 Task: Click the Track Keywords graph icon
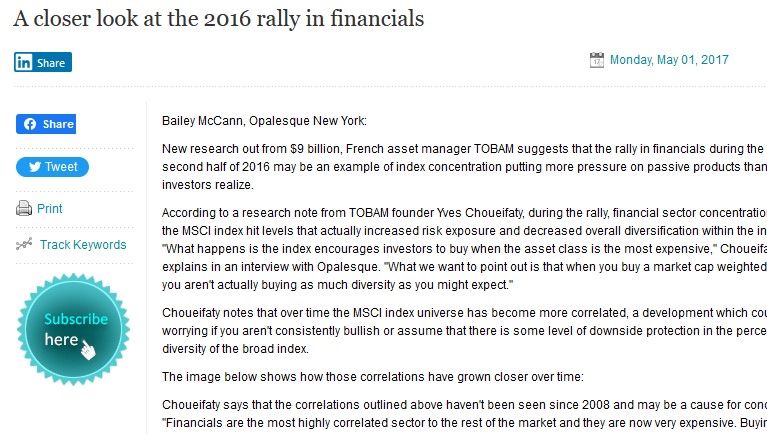(24, 244)
